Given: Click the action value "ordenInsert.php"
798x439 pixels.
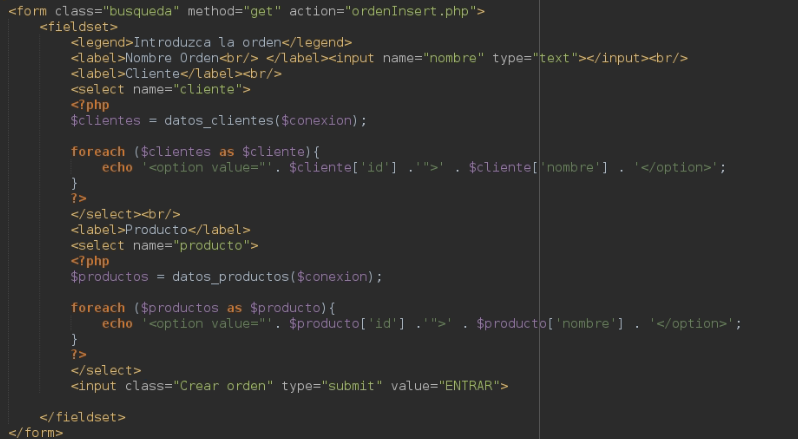Looking at the screenshot, I should [x=413, y=11].
